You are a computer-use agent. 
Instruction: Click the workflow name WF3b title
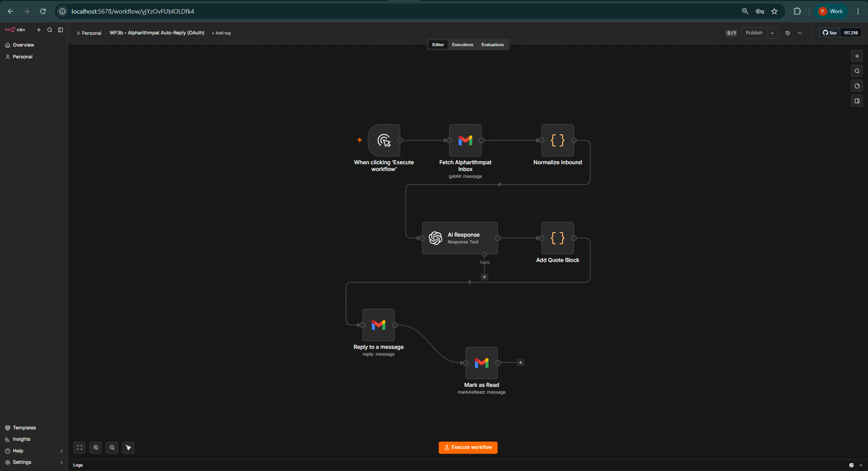157,33
